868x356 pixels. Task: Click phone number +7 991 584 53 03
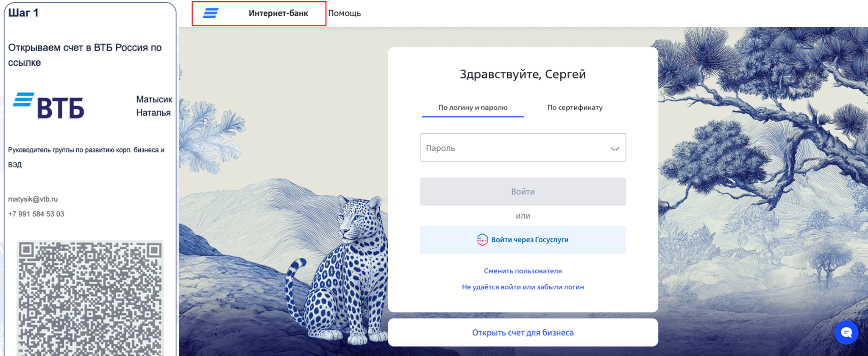pos(36,214)
